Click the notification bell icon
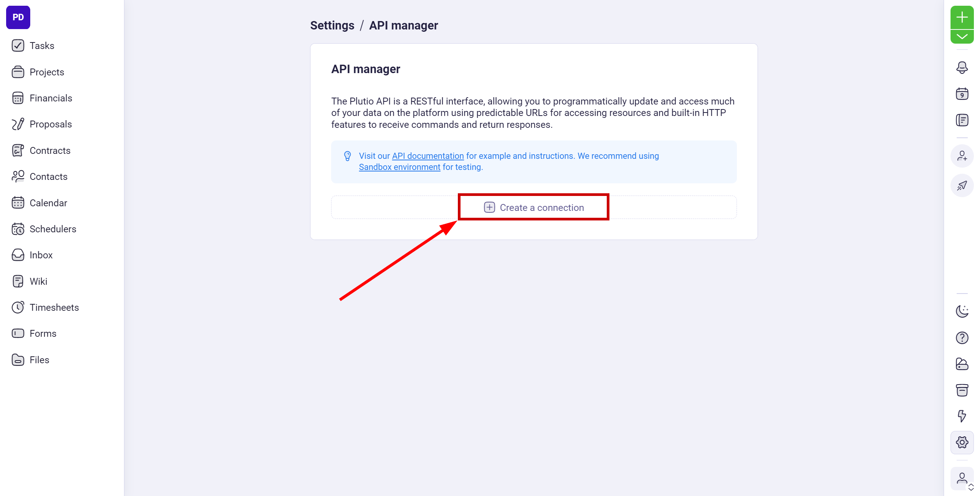This screenshot has height=496, width=980. pyautogui.click(x=962, y=67)
